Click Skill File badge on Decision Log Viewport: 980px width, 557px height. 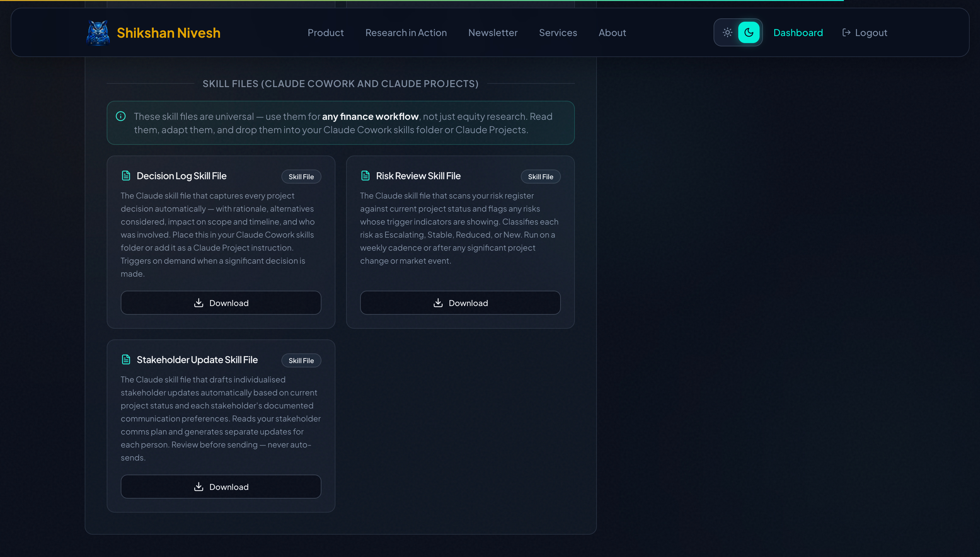point(301,177)
